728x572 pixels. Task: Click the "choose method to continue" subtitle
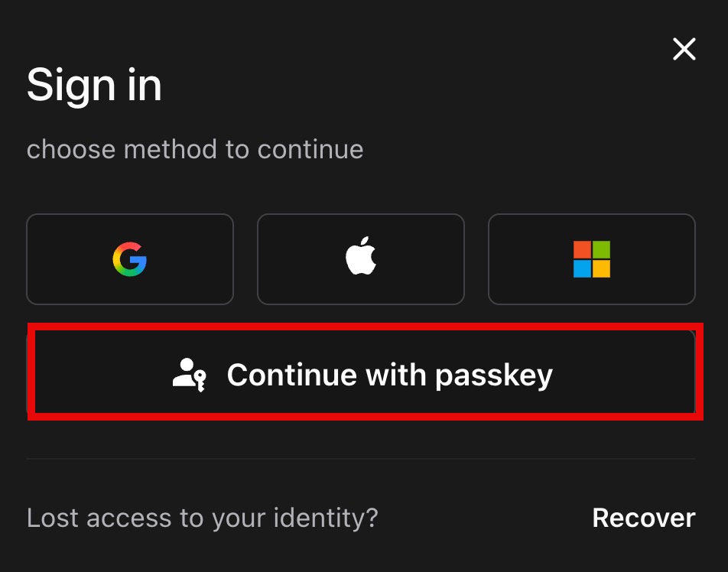click(195, 149)
